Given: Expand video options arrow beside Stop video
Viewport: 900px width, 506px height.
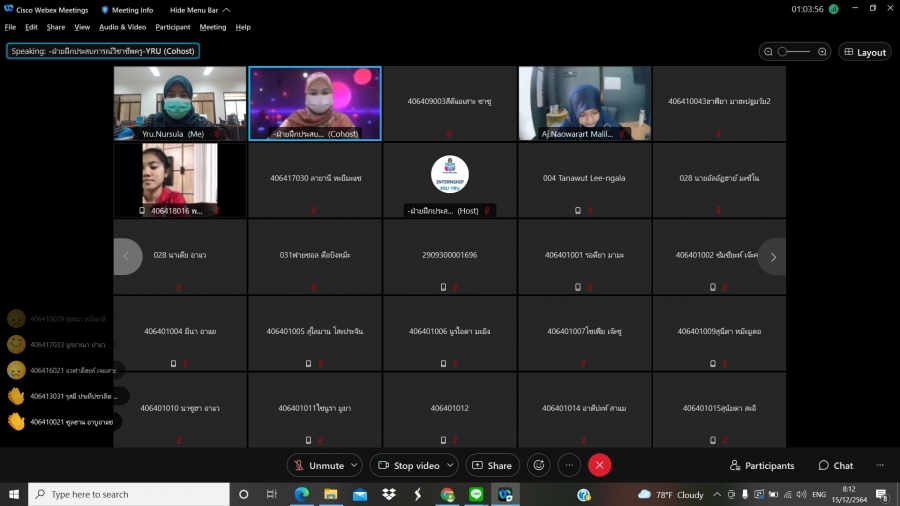Looking at the screenshot, I should (449, 465).
